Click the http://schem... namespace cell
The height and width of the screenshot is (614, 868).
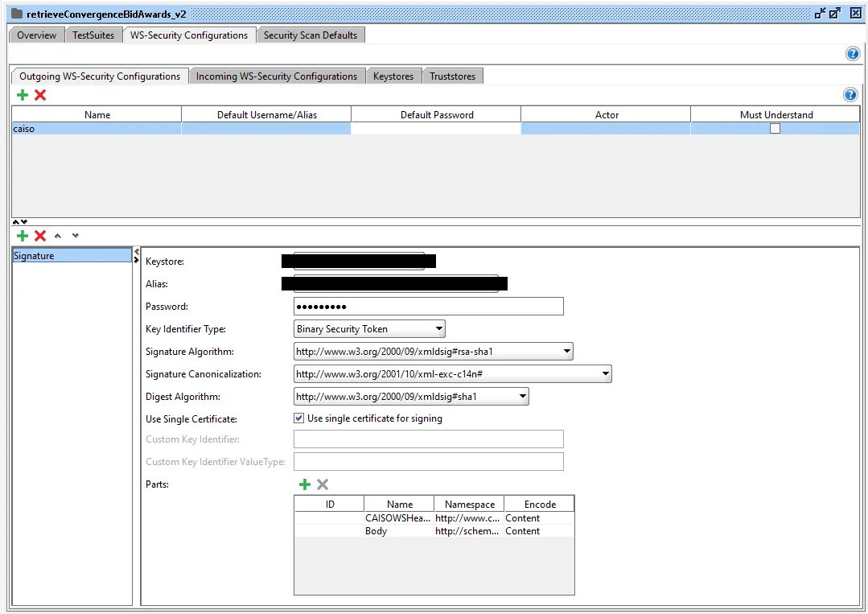click(469, 530)
